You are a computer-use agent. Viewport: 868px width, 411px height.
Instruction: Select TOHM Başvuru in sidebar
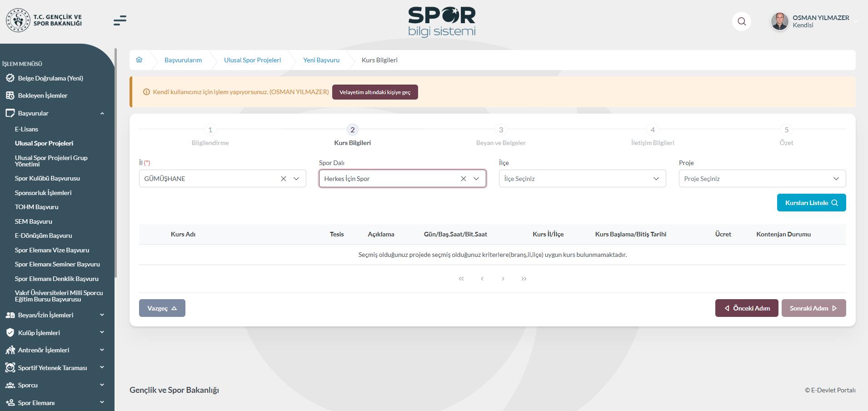pos(36,207)
